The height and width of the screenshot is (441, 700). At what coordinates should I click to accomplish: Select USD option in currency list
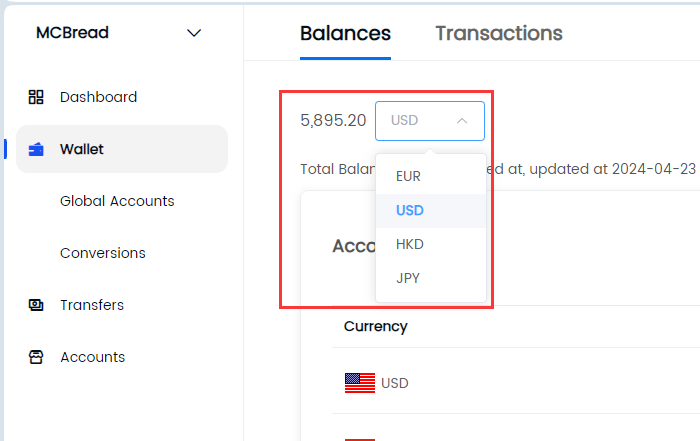[x=410, y=210]
